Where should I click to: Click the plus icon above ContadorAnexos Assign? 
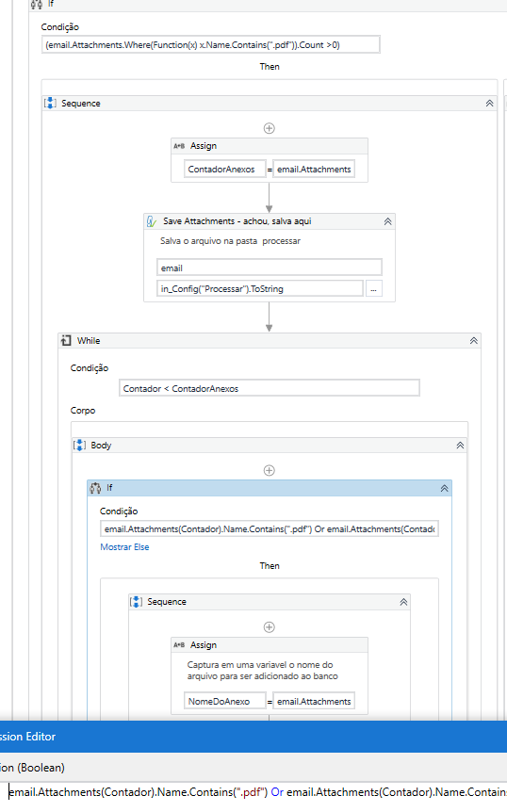click(270, 128)
